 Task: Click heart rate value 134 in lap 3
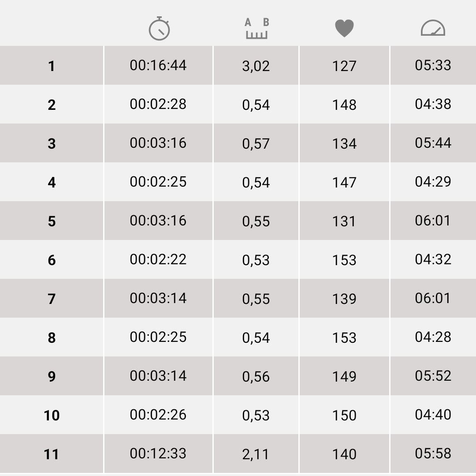click(344, 143)
